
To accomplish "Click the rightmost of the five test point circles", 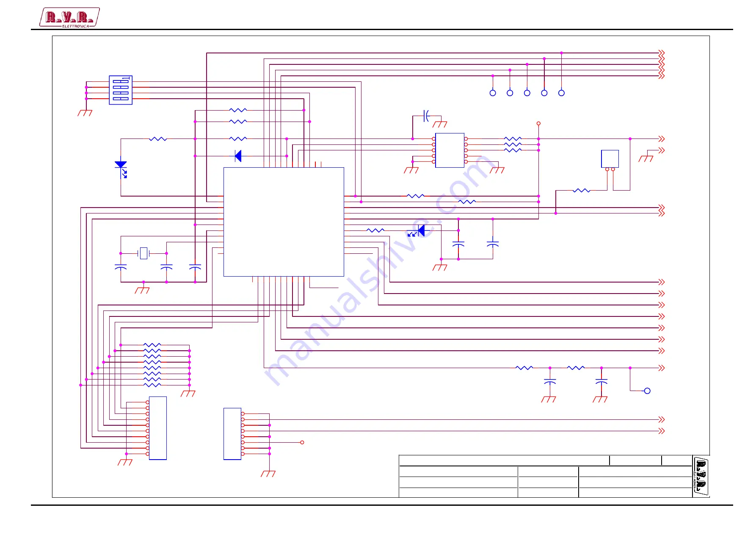I will click(561, 93).
